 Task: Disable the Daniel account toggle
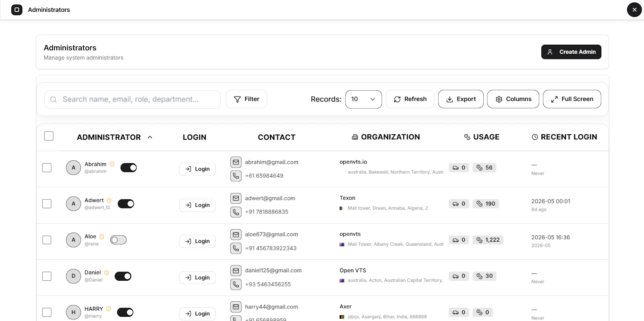tap(123, 276)
